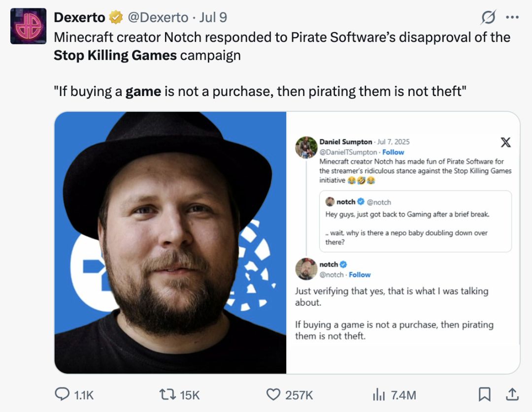Click the Dexerto display name
Screen dimensions: 532x412
coord(79,18)
